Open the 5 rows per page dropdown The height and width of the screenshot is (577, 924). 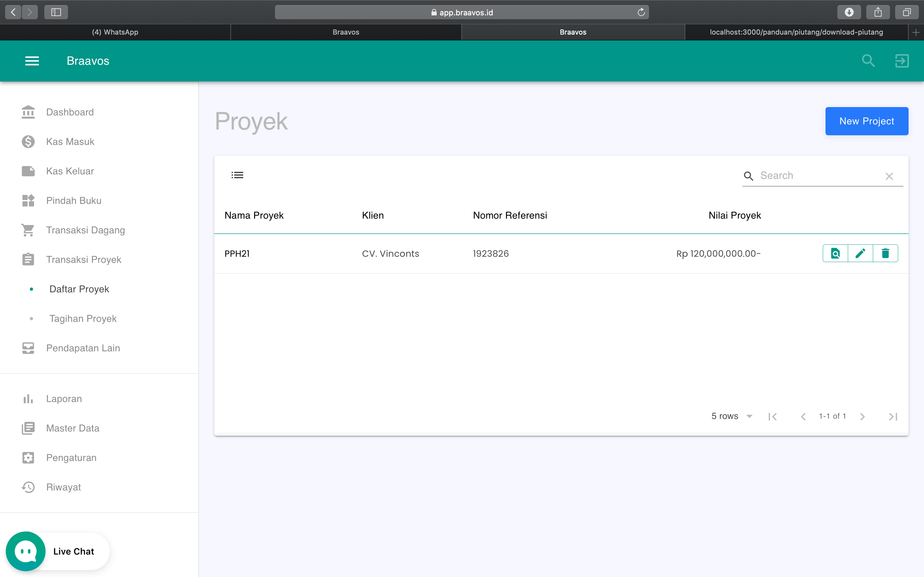pyautogui.click(x=732, y=416)
